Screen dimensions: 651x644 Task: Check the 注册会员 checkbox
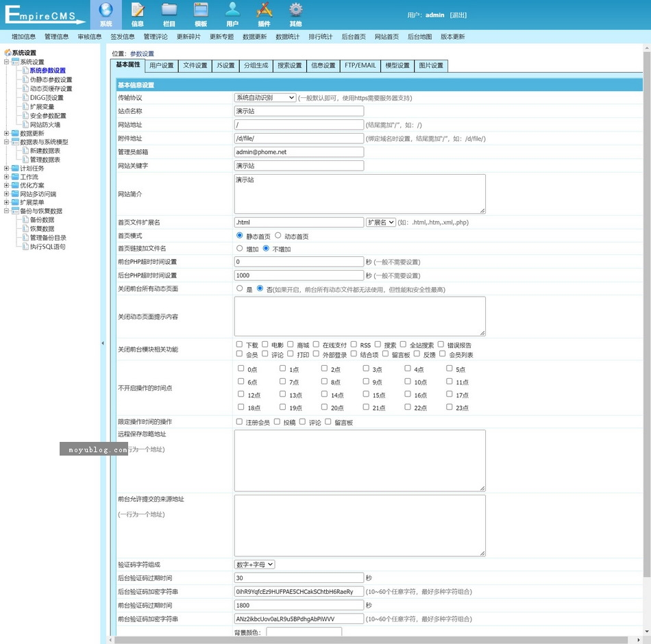[240, 422]
